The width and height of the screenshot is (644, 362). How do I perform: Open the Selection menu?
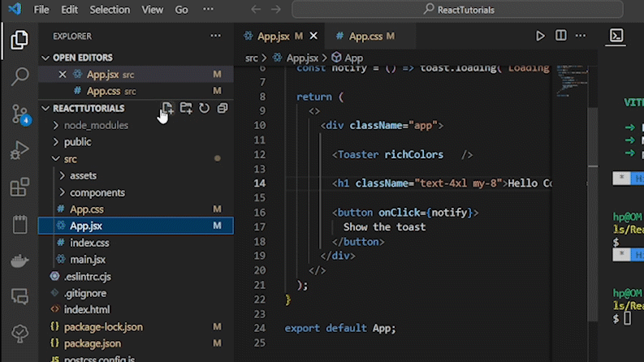click(x=110, y=10)
